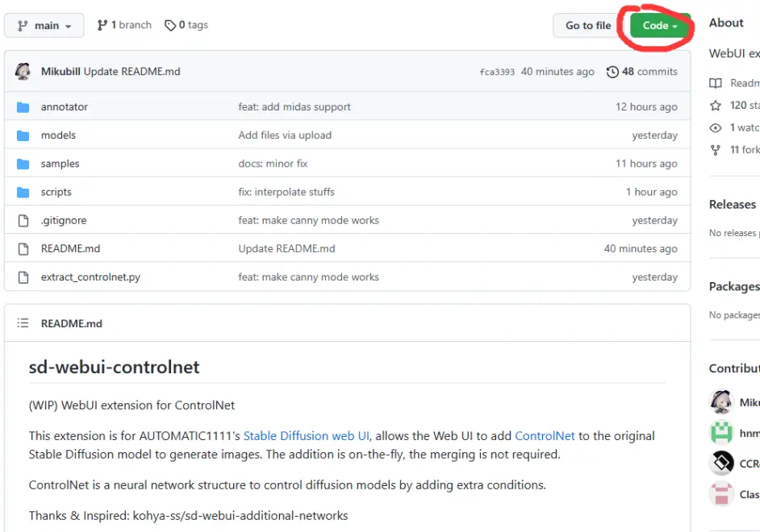Open the Releases section heading

[x=732, y=204]
